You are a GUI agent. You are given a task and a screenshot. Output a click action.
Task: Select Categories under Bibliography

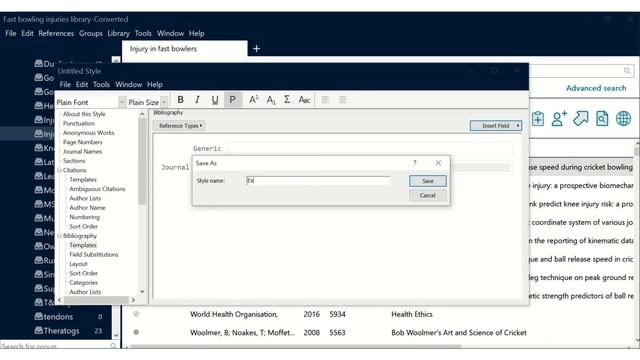83,282
